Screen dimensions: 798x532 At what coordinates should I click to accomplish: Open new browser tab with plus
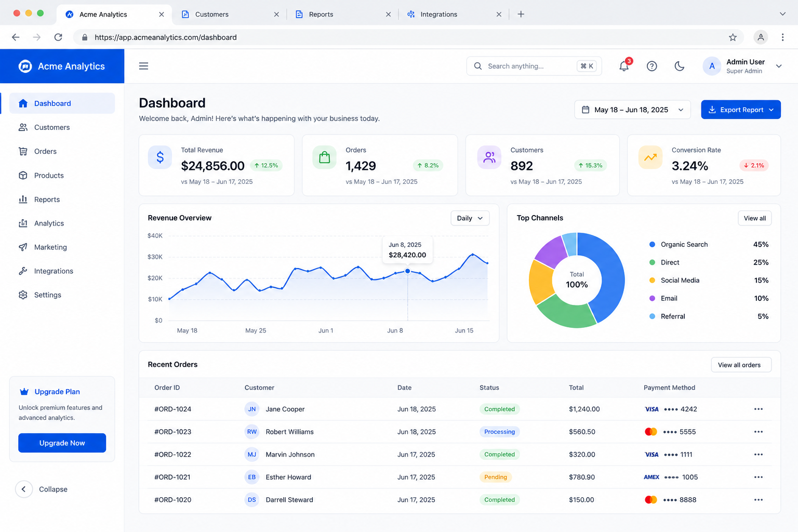[x=521, y=14]
